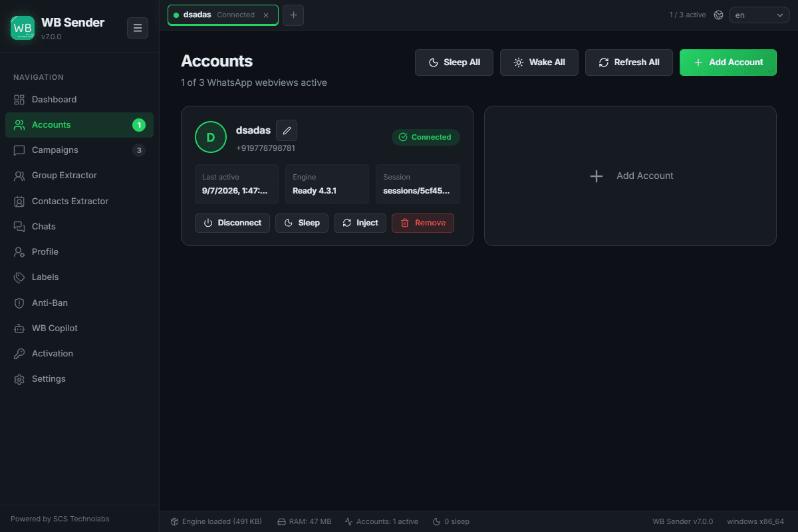Image resolution: width=798 pixels, height=532 pixels.
Task: Click the green Add Account button
Action: pos(728,62)
